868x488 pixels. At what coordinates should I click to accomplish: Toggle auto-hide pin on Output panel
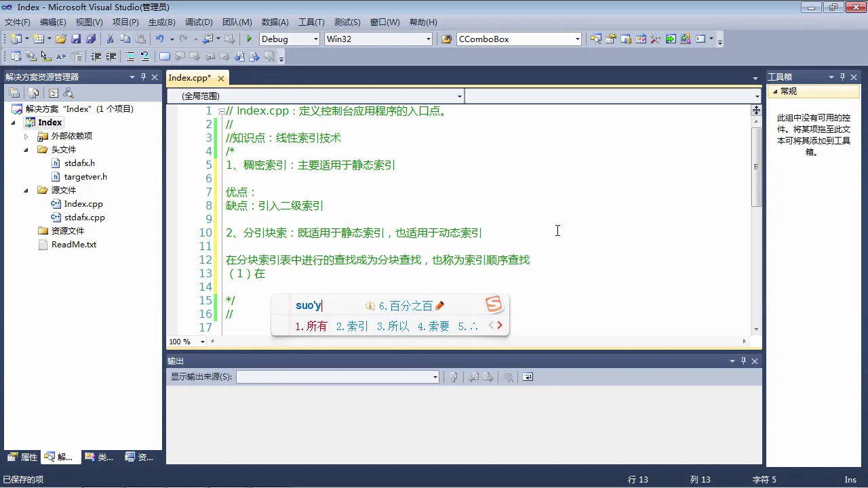pyautogui.click(x=743, y=361)
